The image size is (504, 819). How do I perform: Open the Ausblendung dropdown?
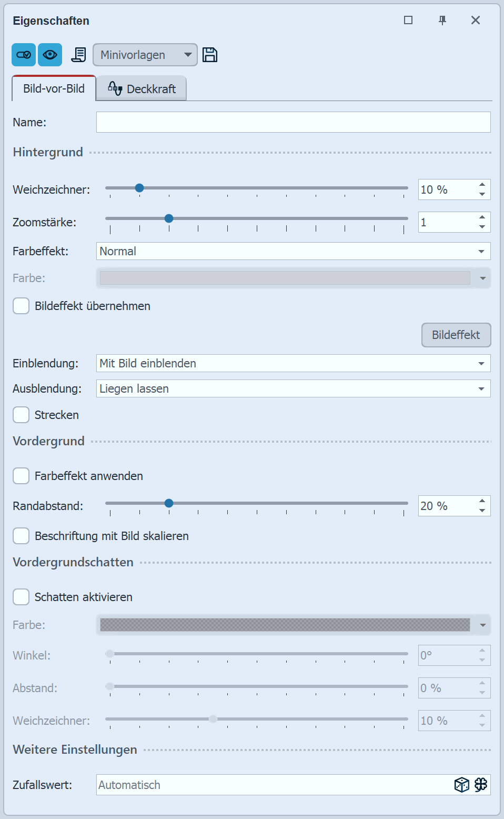293,388
